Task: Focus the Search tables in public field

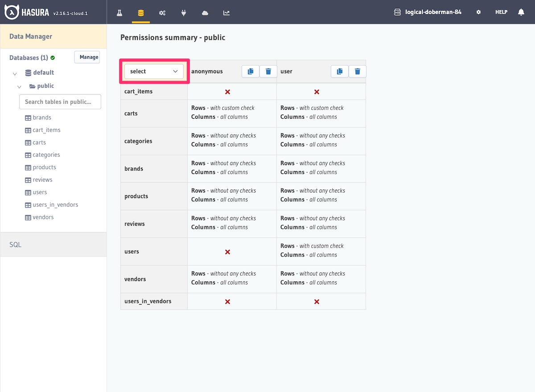Action: [60, 102]
